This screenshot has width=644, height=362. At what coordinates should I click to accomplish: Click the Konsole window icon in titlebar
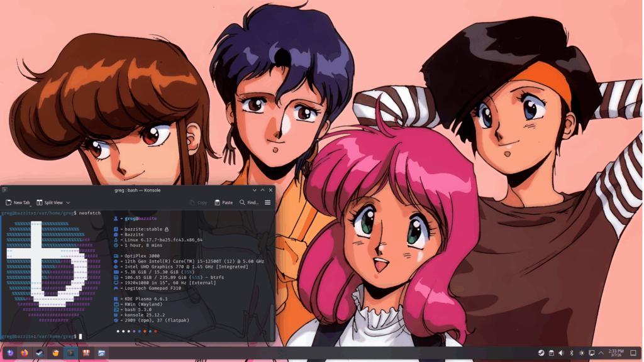click(x=5, y=190)
